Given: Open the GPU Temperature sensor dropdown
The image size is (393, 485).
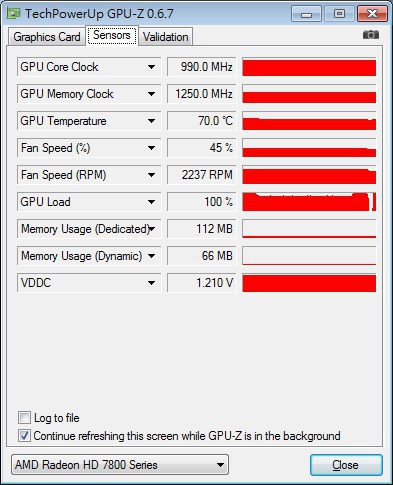Looking at the screenshot, I should pos(151,121).
